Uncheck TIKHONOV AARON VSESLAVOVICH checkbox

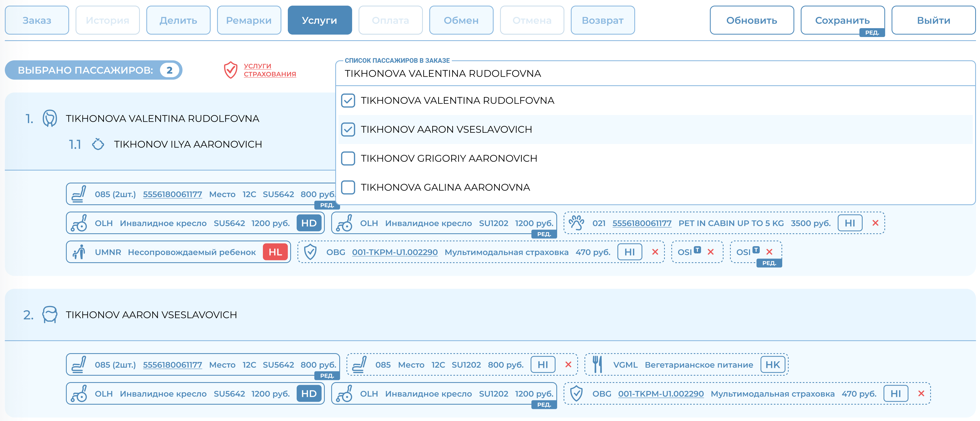click(x=348, y=130)
